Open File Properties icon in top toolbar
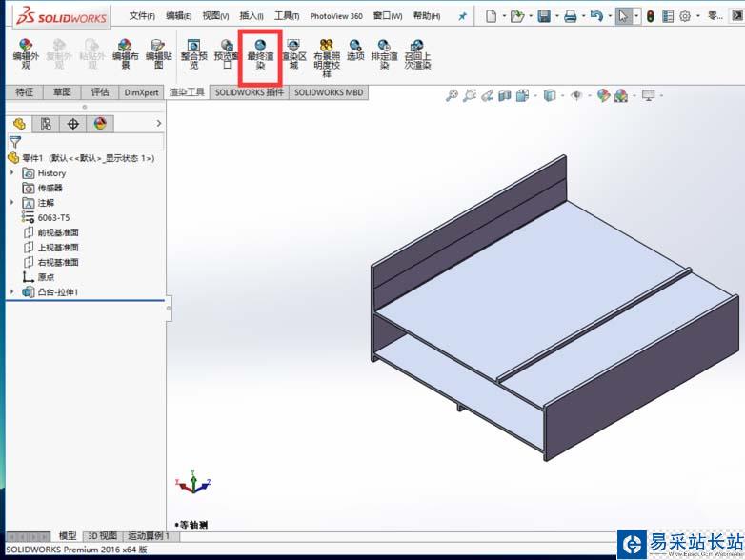Viewport: 745px width, 560px height. (668, 16)
